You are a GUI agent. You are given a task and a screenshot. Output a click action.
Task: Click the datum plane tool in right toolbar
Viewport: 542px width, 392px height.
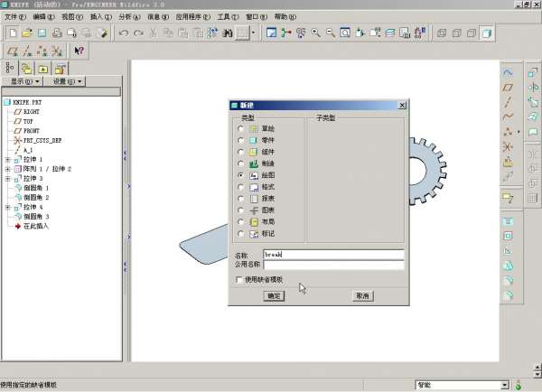(x=508, y=88)
